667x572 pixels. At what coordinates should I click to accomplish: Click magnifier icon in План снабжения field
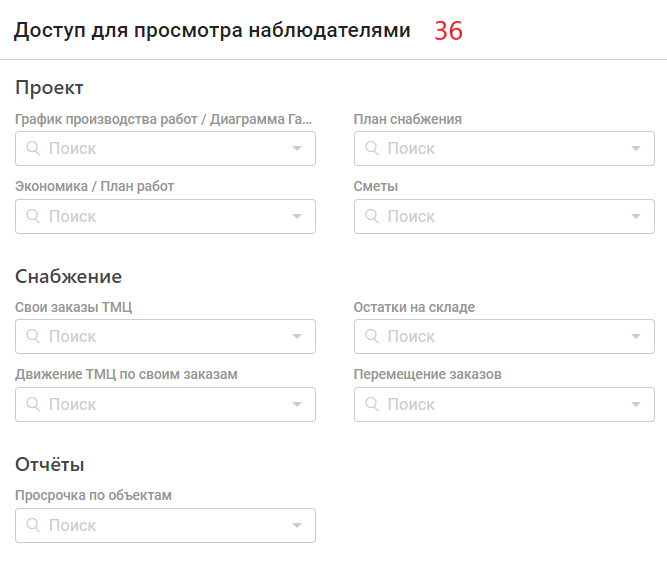pyautogui.click(x=372, y=148)
